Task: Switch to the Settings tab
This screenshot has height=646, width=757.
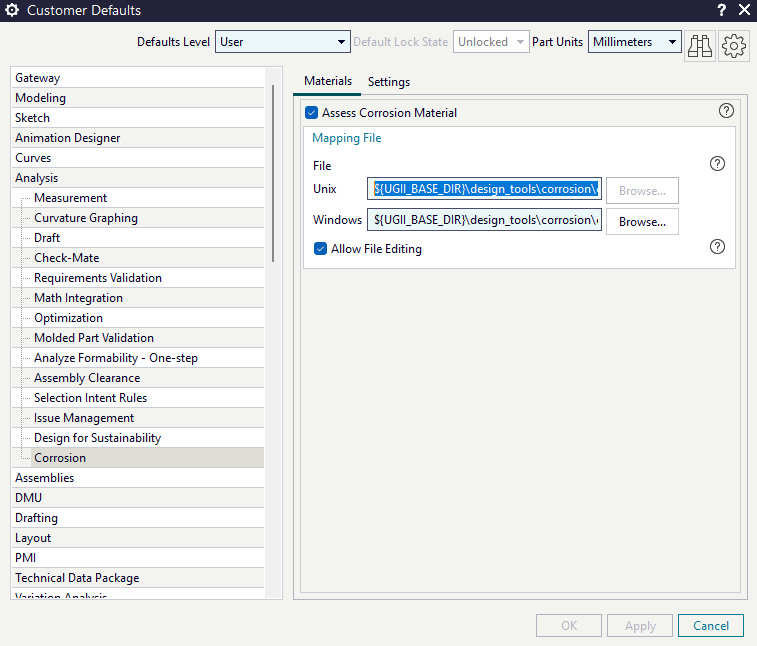Action: [389, 82]
